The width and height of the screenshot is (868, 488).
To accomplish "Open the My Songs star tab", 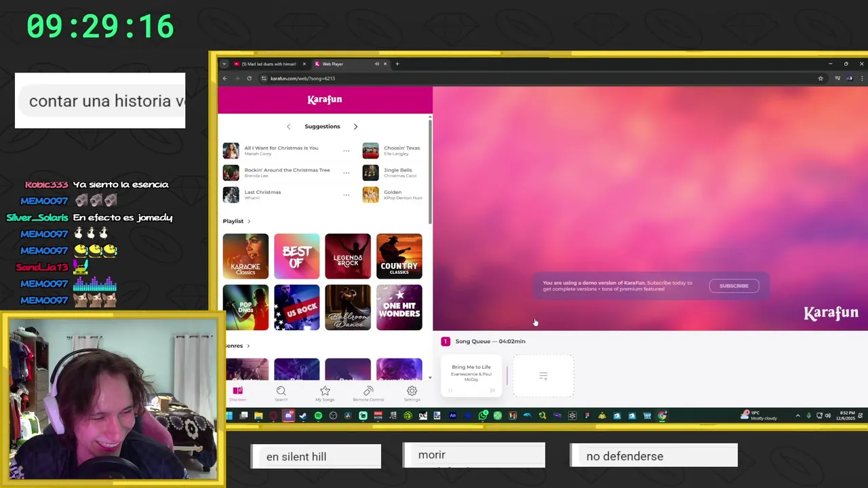I will pyautogui.click(x=325, y=393).
